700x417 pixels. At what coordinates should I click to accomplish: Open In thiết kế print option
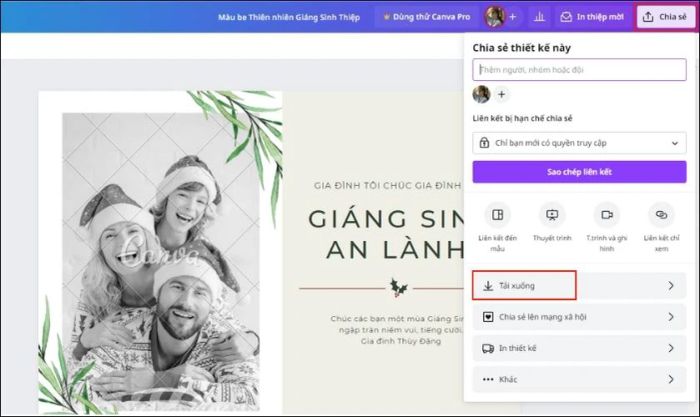579,348
